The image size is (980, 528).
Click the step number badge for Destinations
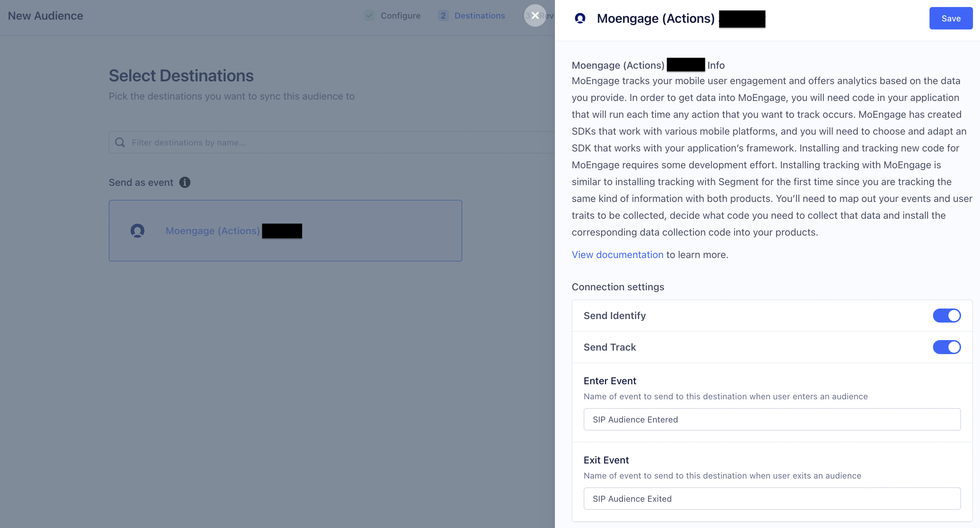point(443,15)
